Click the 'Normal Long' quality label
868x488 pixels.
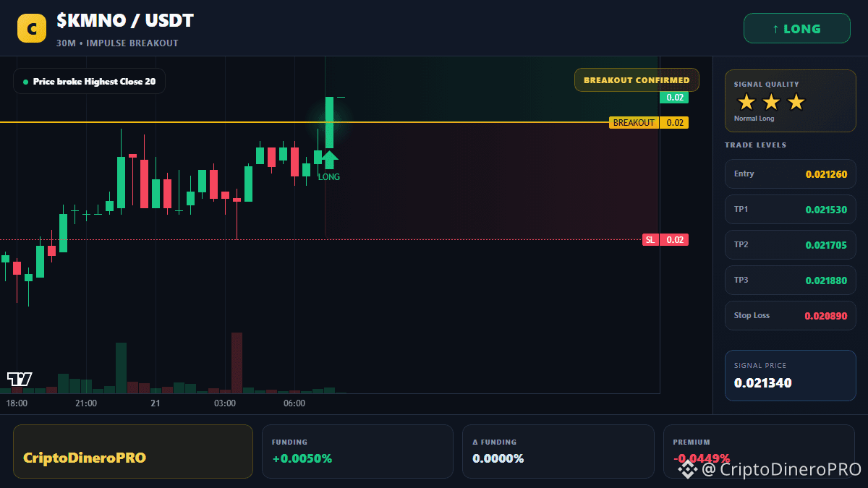pyautogui.click(x=754, y=119)
